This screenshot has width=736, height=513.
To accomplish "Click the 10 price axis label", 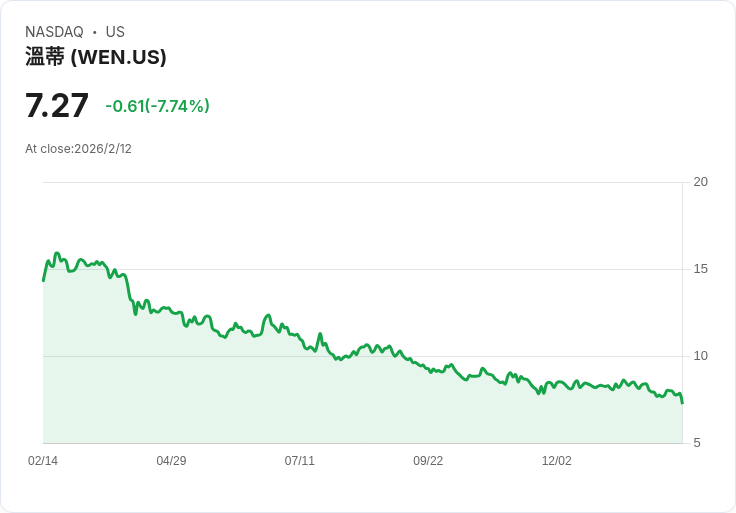I will 700,356.
